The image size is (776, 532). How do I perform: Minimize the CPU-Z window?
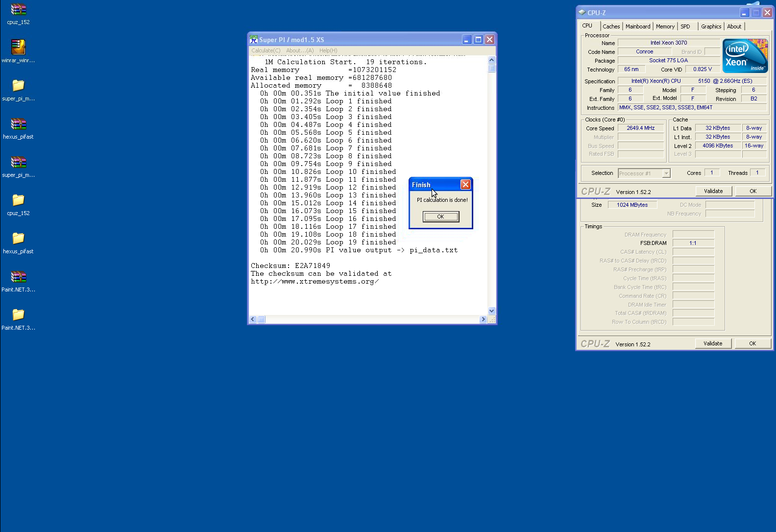click(x=745, y=13)
